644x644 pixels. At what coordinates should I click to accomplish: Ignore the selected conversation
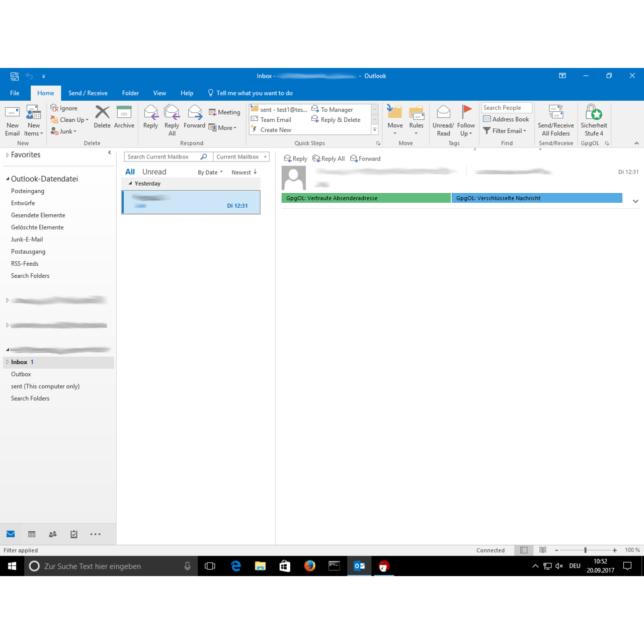point(64,108)
